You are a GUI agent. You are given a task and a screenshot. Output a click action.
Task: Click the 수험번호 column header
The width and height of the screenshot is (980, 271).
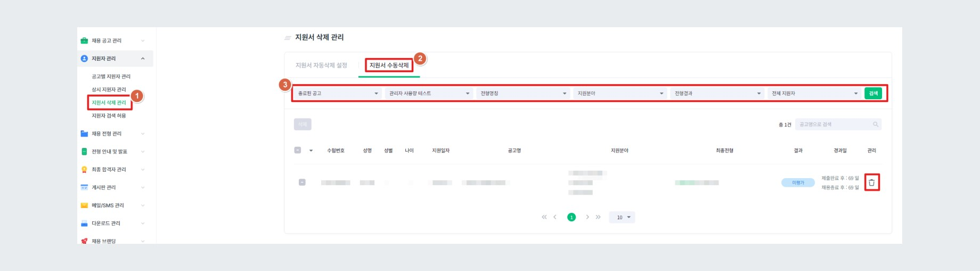pos(336,150)
